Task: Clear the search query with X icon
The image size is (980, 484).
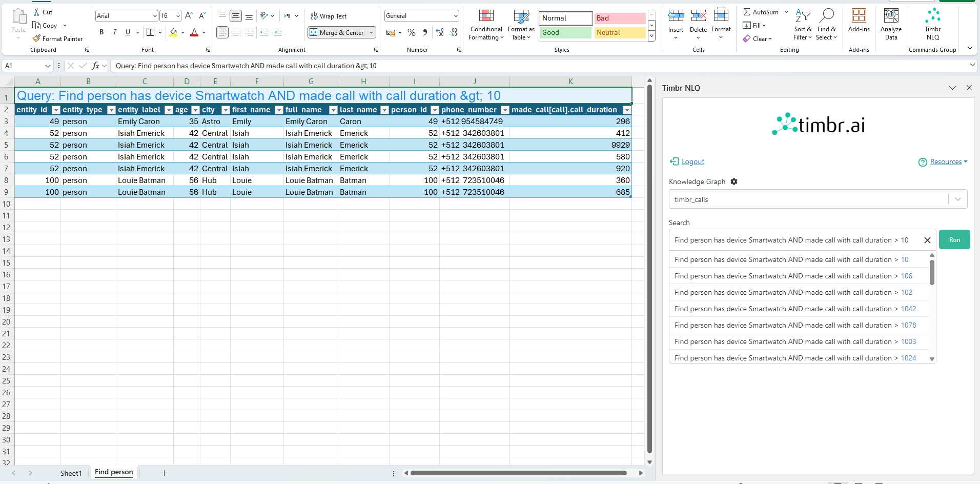Action: 927,240
